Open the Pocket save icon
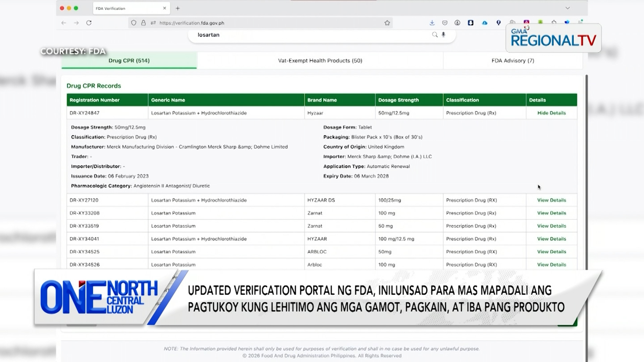The height and width of the screenshot is (362, 644). (x=445, y=23)
